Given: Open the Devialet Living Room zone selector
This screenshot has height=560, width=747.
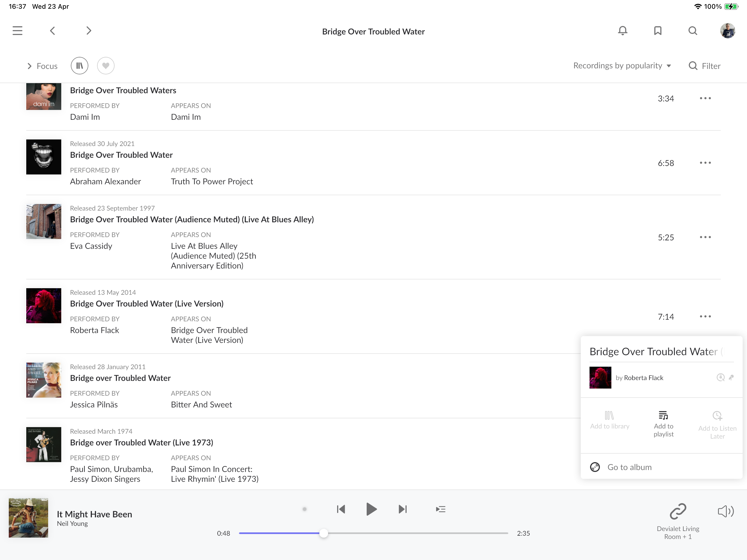Looking at the screenshot, I should 678,521.
